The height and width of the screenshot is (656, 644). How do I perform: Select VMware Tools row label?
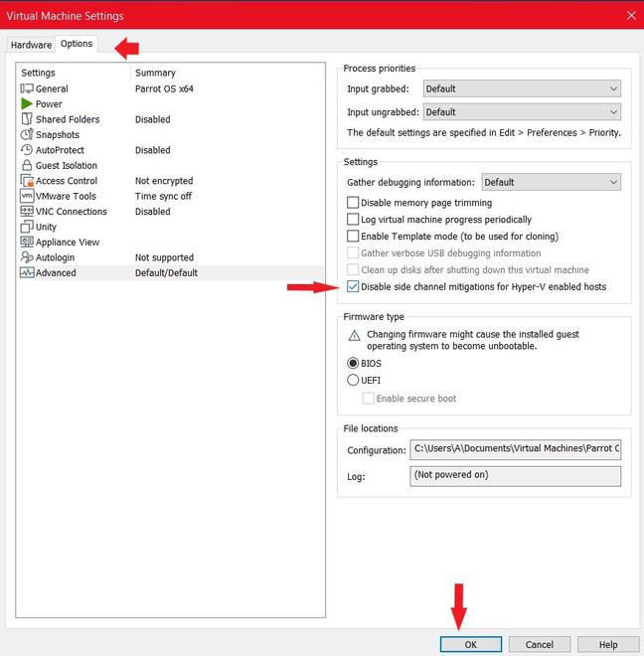[x=66, y=196]
